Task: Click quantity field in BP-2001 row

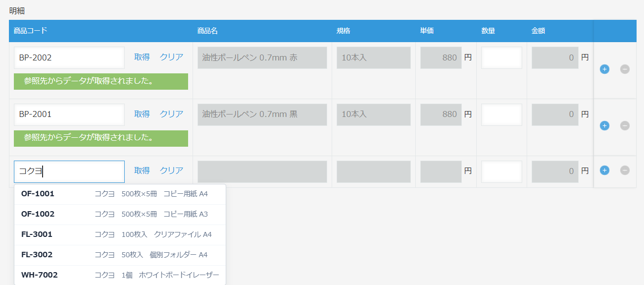Action: point(501,114)
